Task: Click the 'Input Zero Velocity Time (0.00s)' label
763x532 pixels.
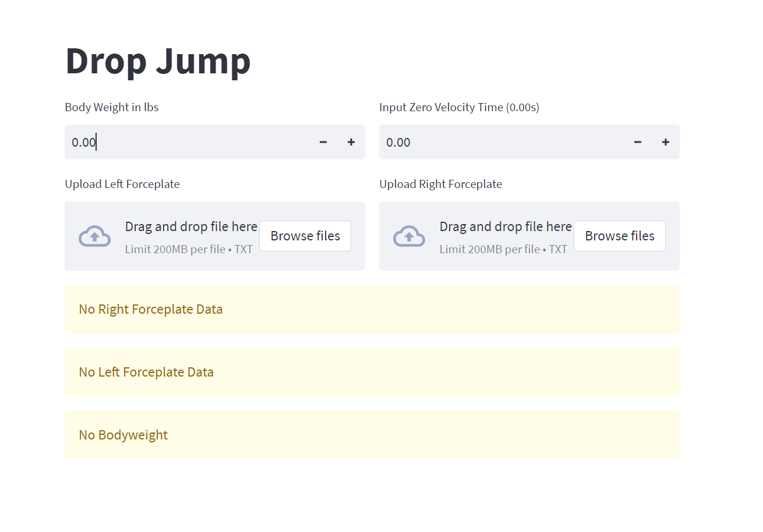Action: (x=459, y=107)
